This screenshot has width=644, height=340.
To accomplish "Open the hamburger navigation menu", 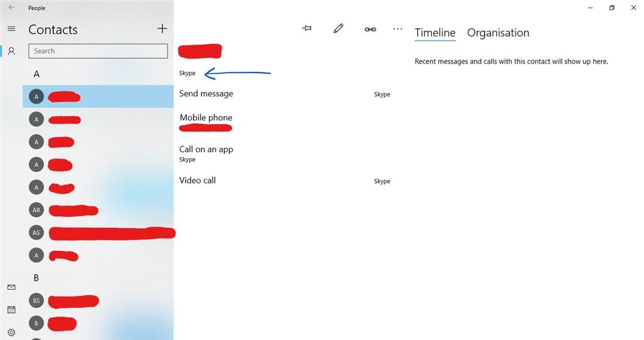I will click(11, 29).
